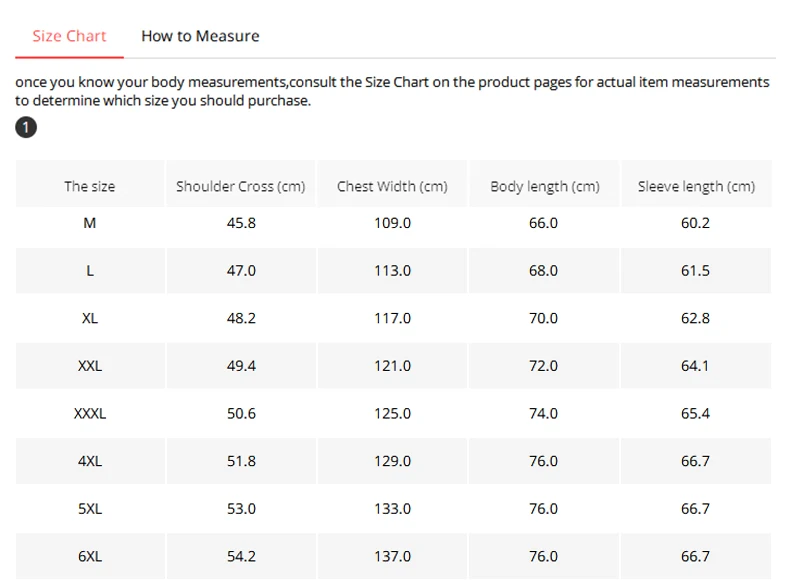Click the 4XL size row label
Viewport: 790px width, 587px height.
tap(90, 461)
